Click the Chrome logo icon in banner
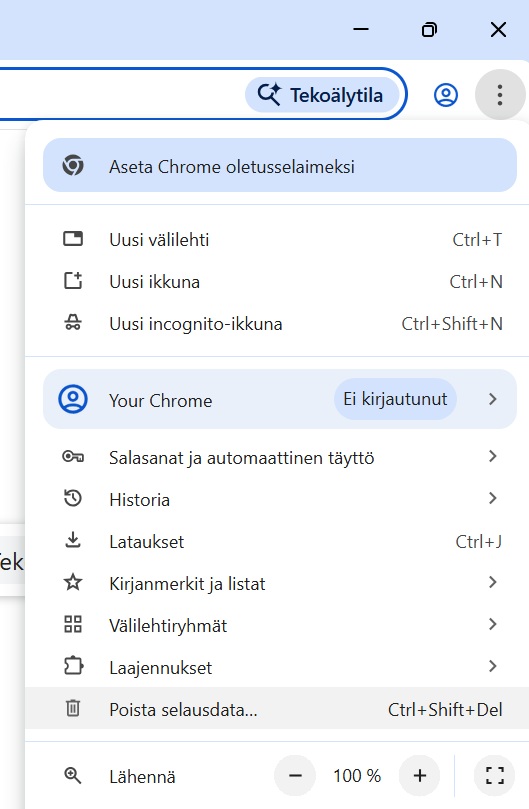The width and height of the screenshot is (529, 809). click(x=73, y=166)
